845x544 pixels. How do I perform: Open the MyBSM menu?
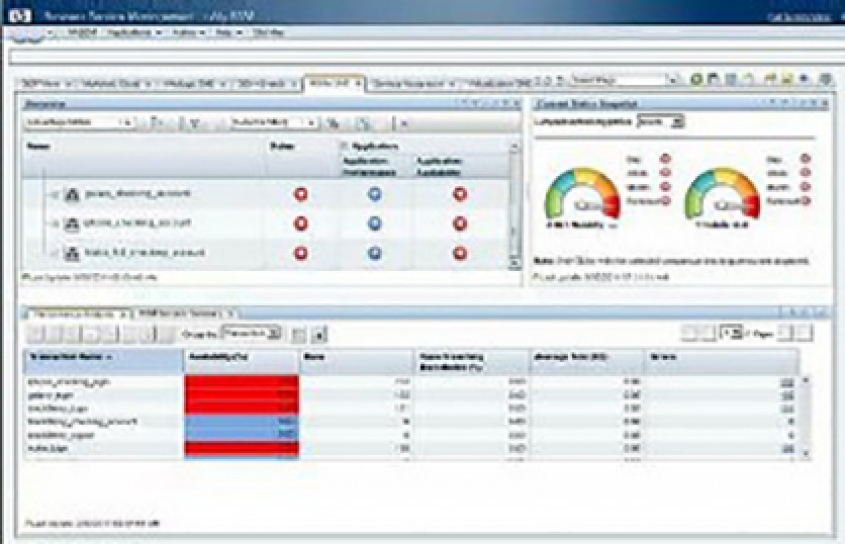(82, 32)
